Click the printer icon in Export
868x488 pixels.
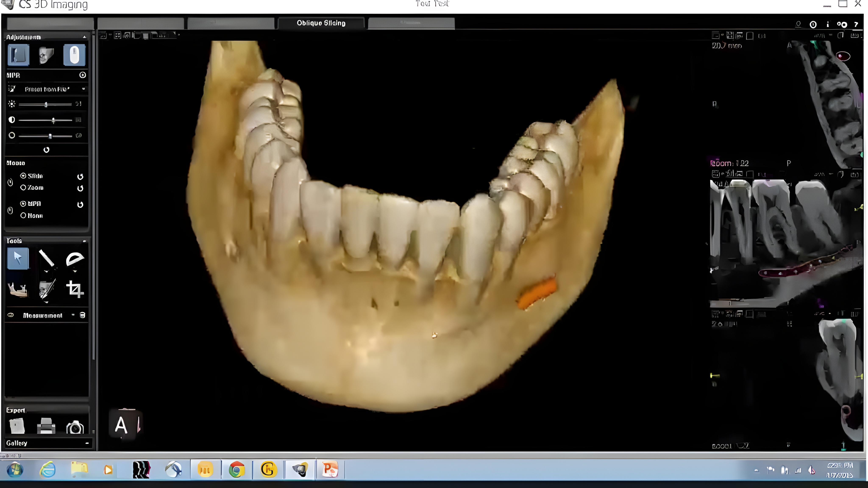46,426
